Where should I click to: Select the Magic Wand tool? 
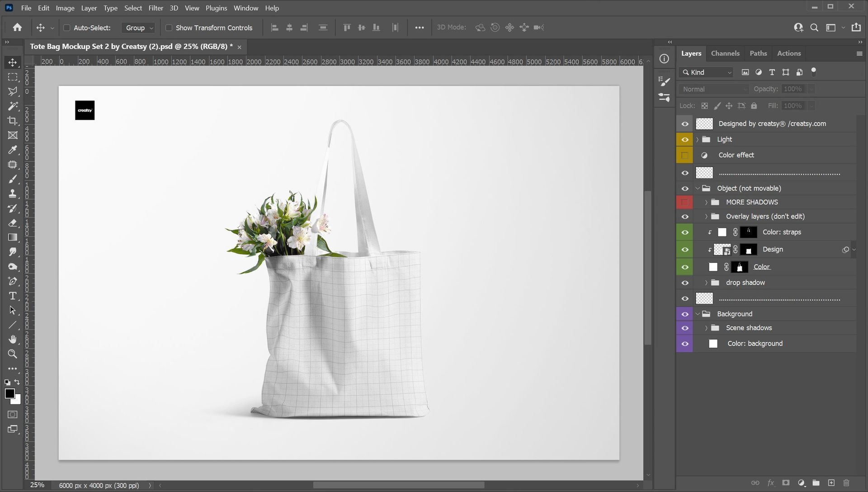[13, 106]
